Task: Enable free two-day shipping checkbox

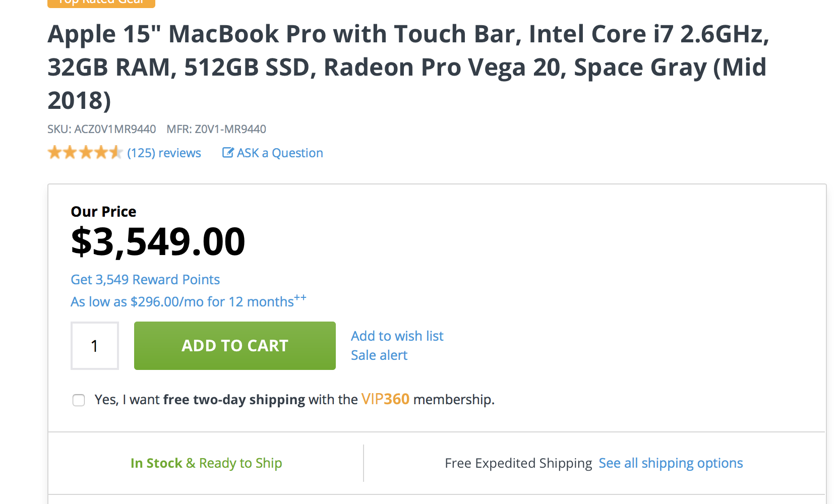Action: [x=79, y=400]
